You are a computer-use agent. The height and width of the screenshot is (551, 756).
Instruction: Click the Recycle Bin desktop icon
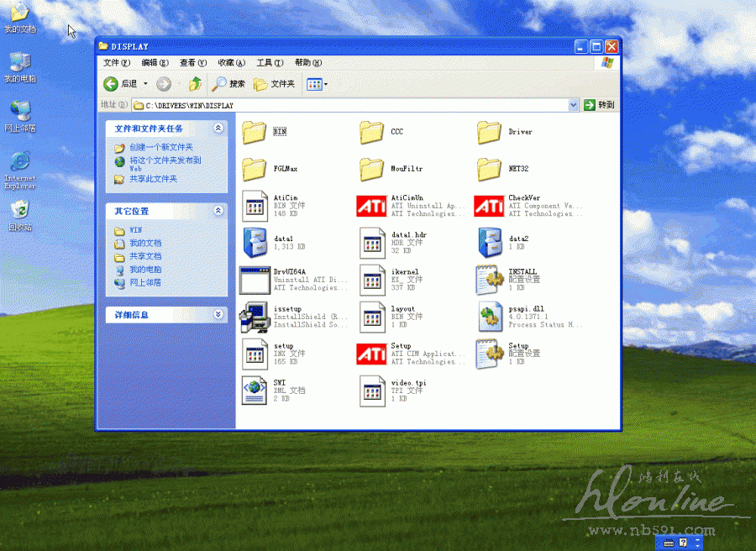(19, 210)
